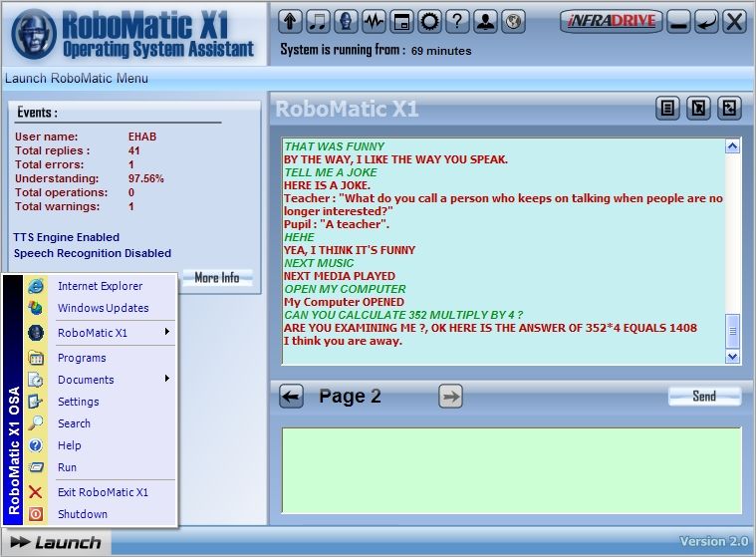Click the arrows page icon in chat header
The height and width of the screenshot is (557, 756).
click(x=729, y=108)
